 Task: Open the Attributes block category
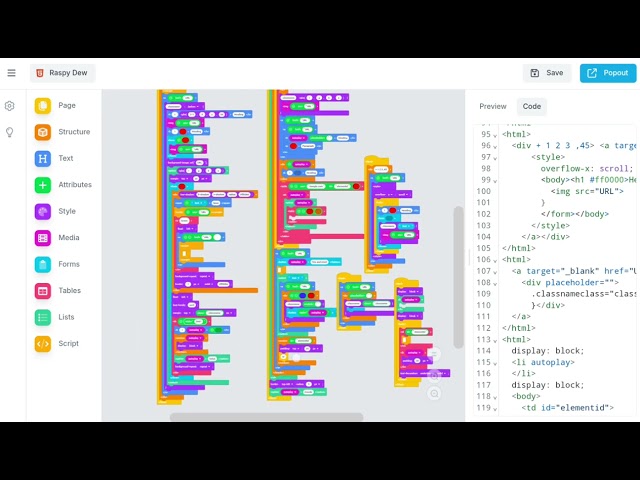point(63,185)
